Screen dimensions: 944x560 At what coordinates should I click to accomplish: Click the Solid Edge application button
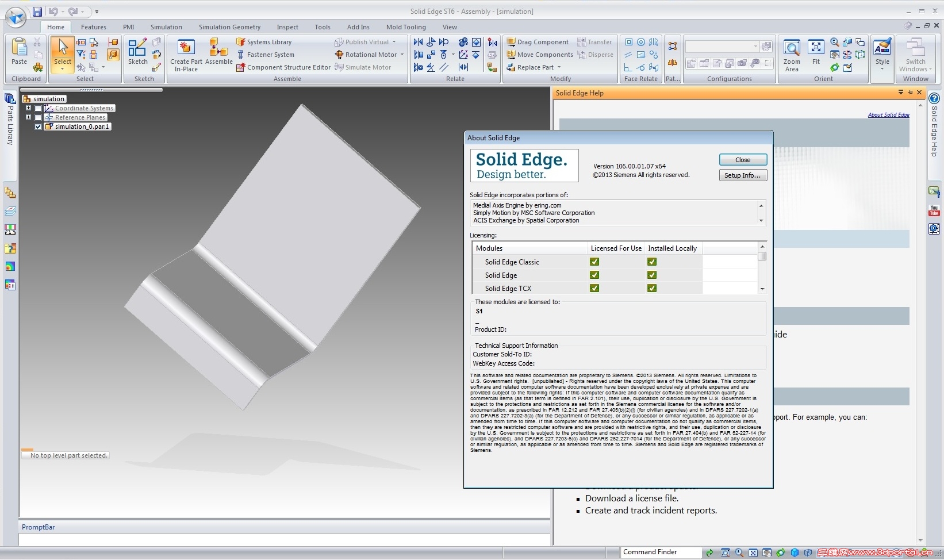[16, 17]
